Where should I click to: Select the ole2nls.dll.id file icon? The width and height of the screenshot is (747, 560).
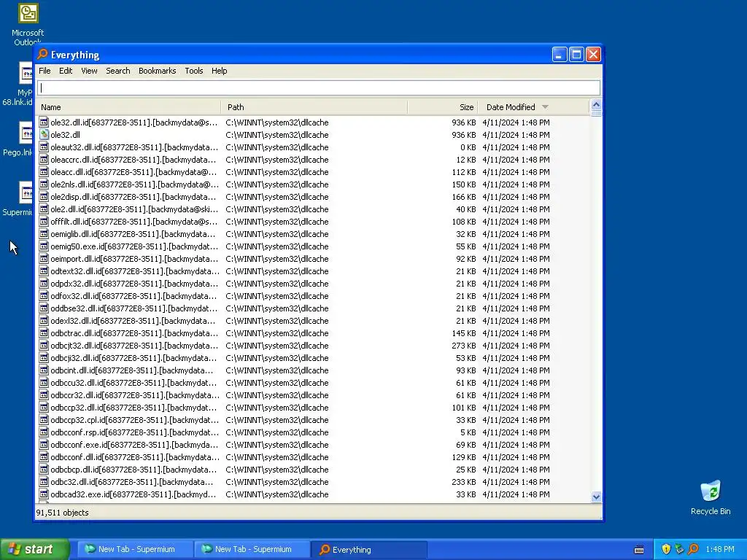coord(44,184)
